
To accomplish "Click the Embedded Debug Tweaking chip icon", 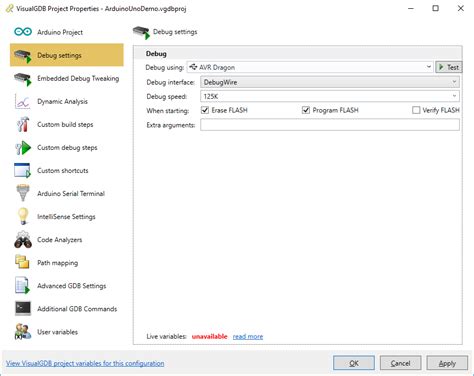I will click(23, 79).
